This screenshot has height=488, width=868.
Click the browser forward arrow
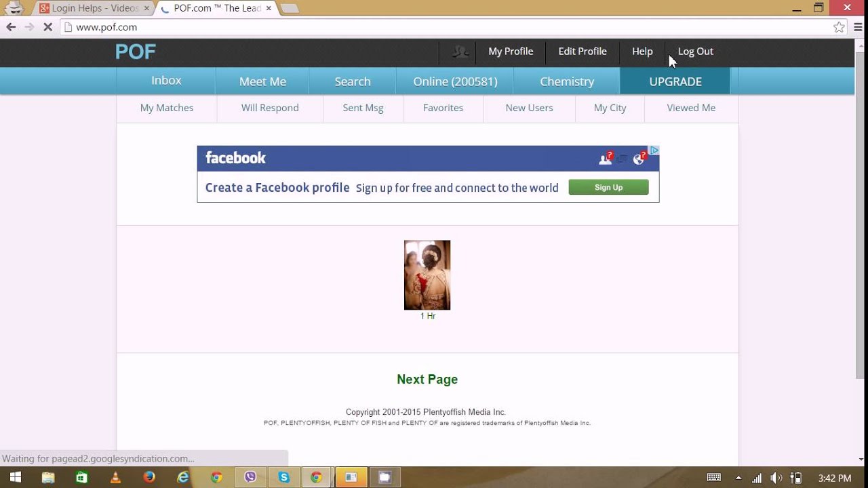pyautogui.click(x=29, y=27)
